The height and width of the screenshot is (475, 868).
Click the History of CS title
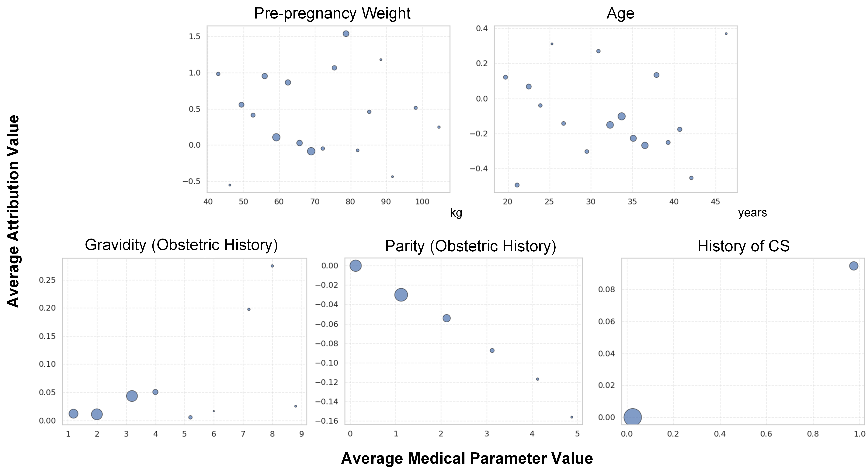click(x=743, y=246)
